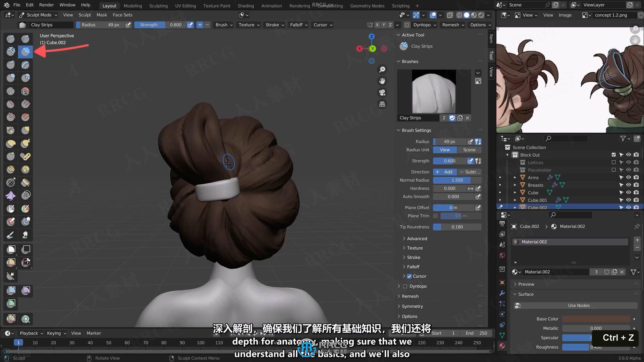
Task: Open the Sculpt menu in header
Action: (84, 15)
